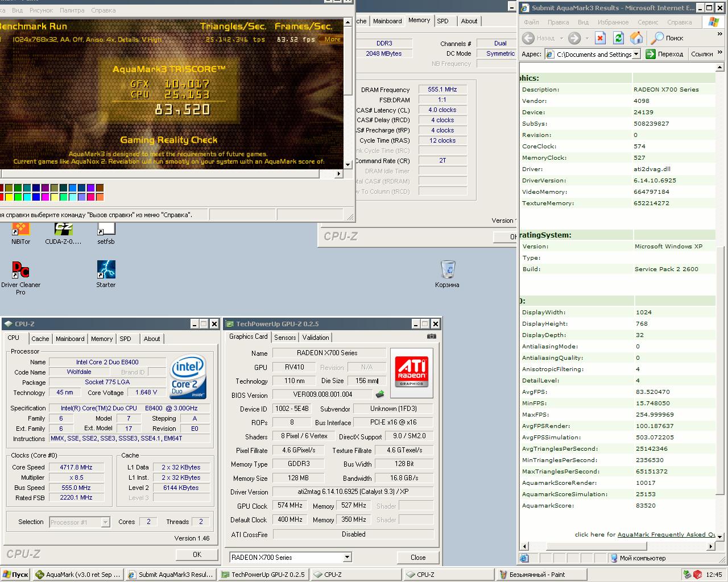The image size is (728, 582).
Task: Pick the orange color in Paint palette
Action: (x=100, y=197)
